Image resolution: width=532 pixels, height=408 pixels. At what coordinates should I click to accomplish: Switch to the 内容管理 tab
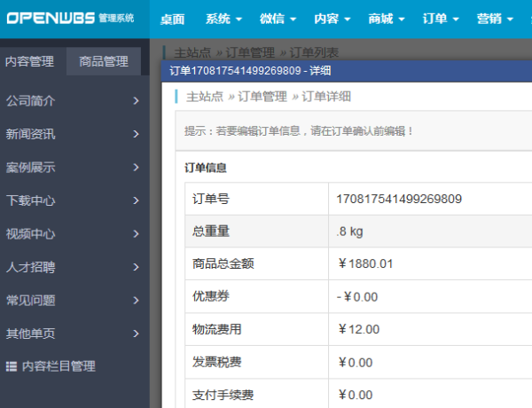(x=29, y=61)
